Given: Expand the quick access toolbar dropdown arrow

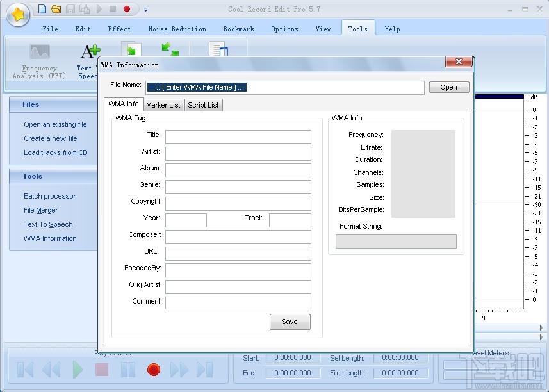Looking at the screenshot, I should click(x=145, y=10).
